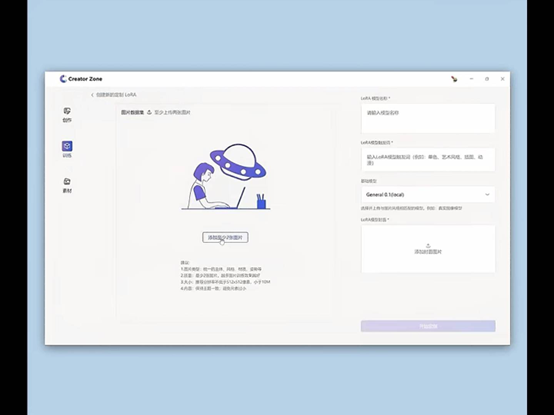Maximize the Creator Zone window
The height and width of the screenshot is (415, 554).
487,79
